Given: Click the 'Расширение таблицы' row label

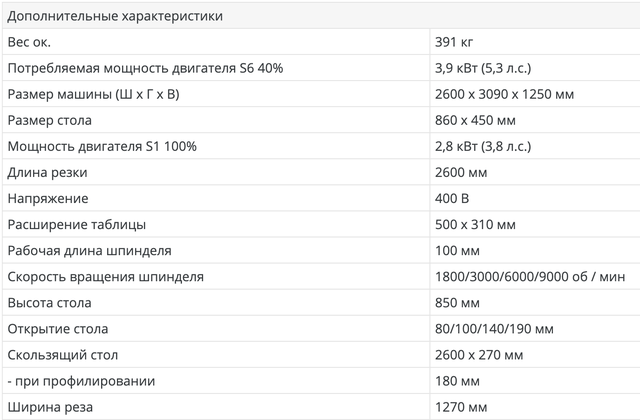Looking at the screenshot, I should 77,224.
